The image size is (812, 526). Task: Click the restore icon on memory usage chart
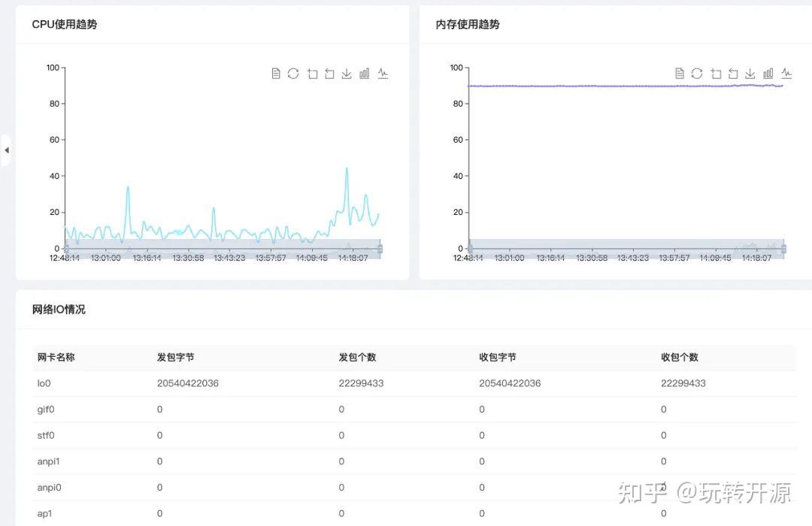(x=695, y=73)
